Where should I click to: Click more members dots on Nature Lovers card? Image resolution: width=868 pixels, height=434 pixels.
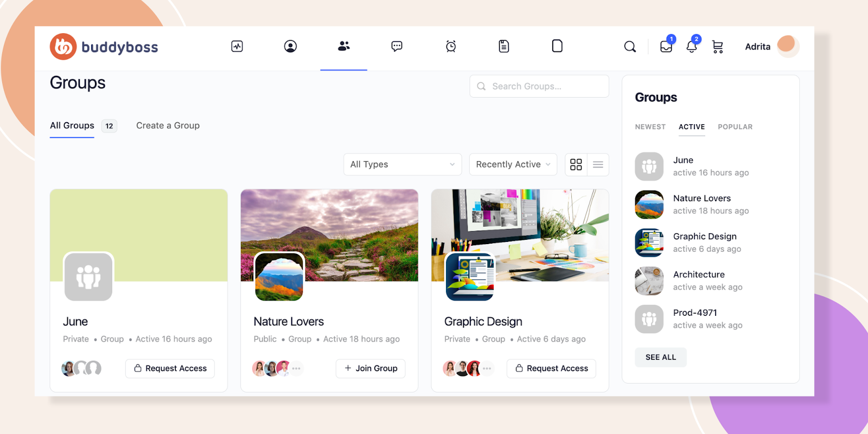pyautogui.click(x=296, y=368)
